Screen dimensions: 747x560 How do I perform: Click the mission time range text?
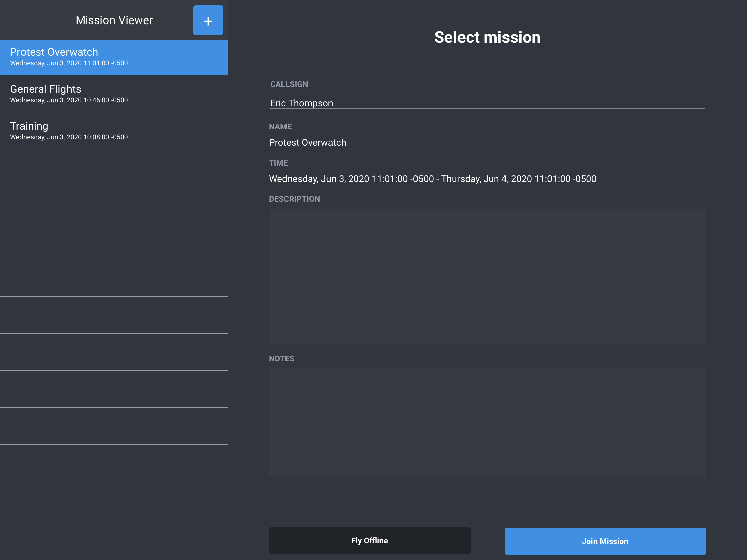433,179
